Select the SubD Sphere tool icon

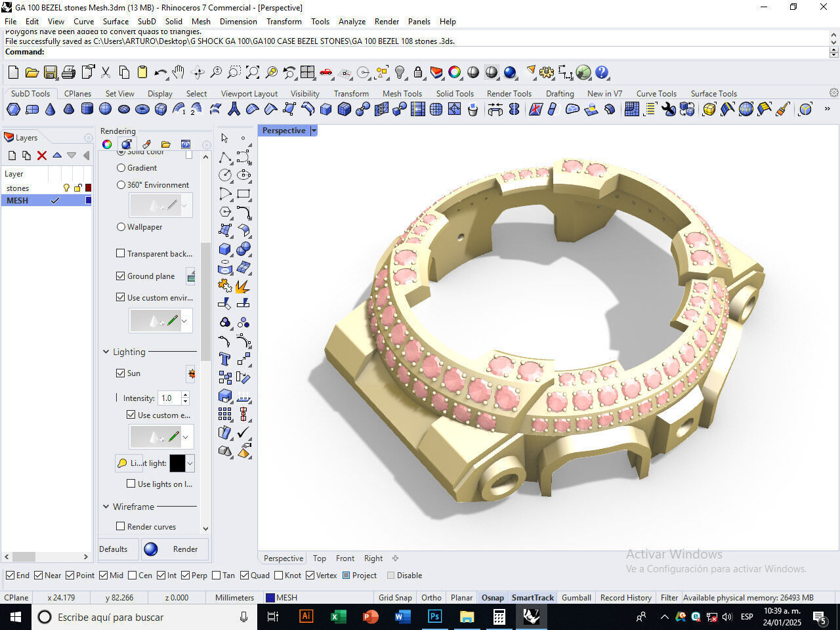(x=105, y=109)
